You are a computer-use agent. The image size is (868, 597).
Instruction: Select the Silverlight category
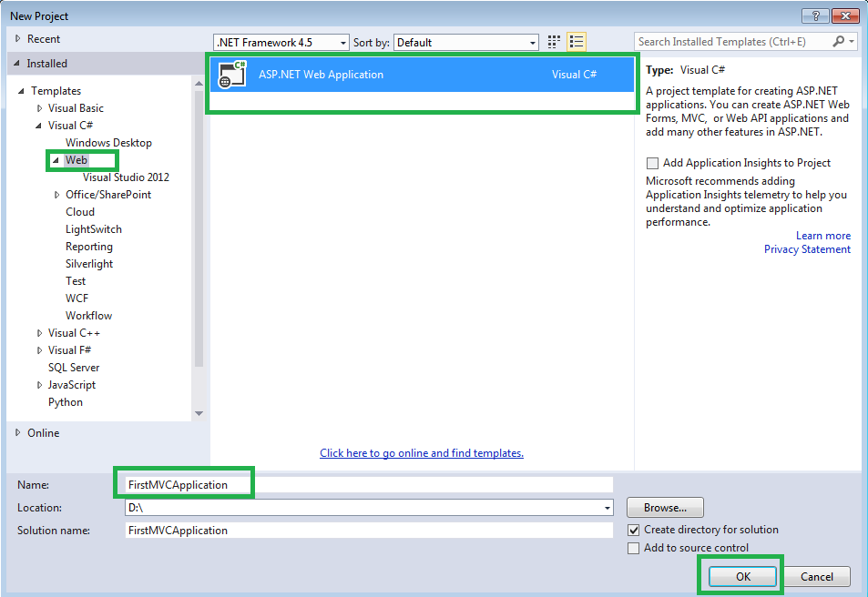tap(89, 264)
